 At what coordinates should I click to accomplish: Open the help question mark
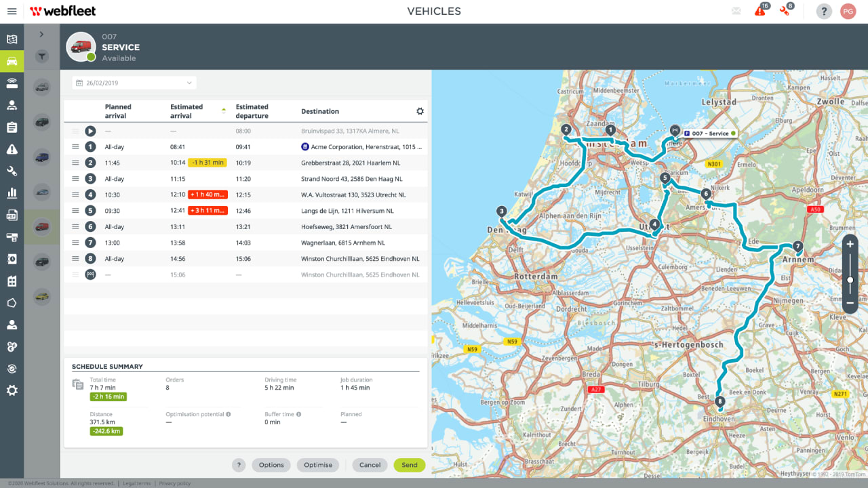point(823,11)
